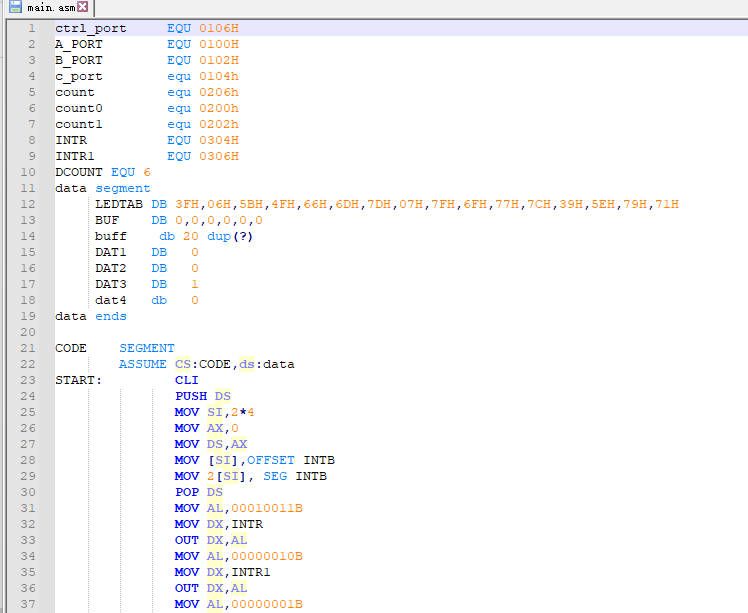This screenshot has width=748, height=613.
Task: Click c_port on line 4
Action: coord(79,77)
